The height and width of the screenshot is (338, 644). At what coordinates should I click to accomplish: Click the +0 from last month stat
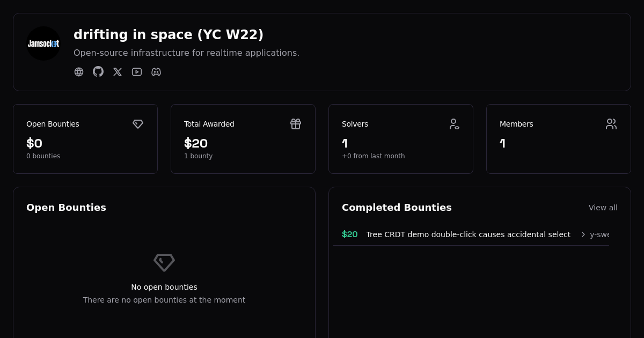point(374,156)
